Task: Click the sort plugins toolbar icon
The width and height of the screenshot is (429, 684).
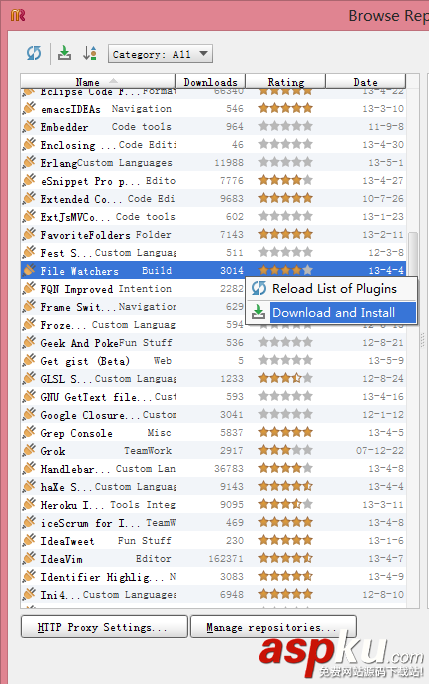Action: [x=90, y=53]
